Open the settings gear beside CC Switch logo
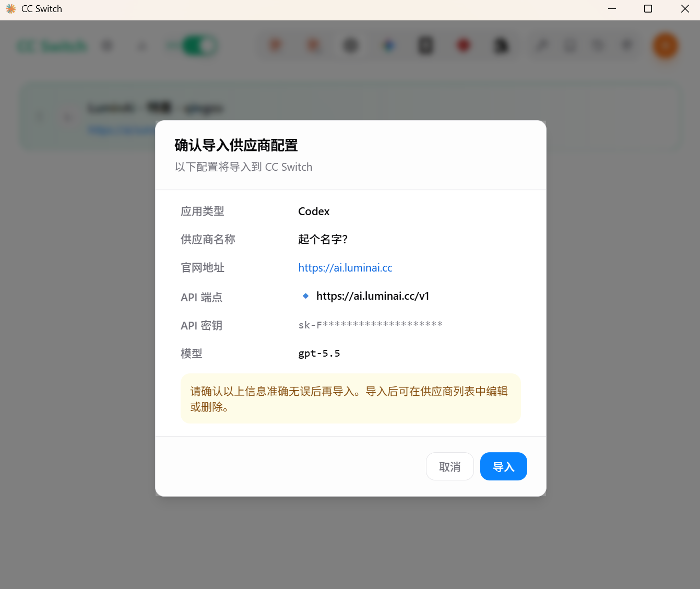 pos(107,46)
